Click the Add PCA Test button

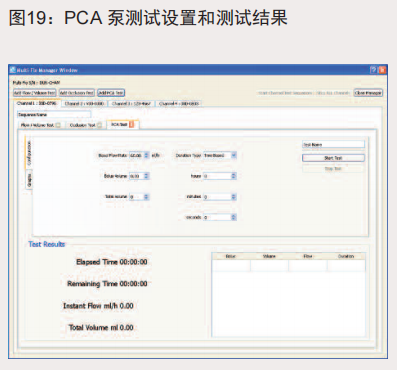pyautogui.click(x=111, y=93)
